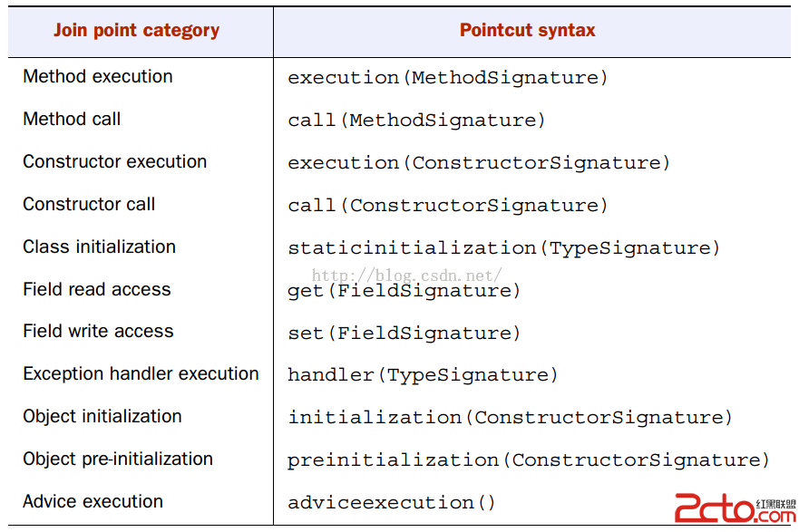799x532 pixels.
Task: Select "Exception handler execution" text
Action: pos(141,374)
